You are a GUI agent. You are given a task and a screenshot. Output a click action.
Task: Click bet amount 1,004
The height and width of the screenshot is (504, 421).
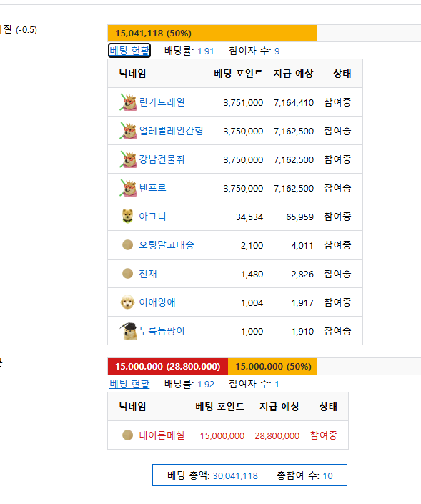(x=252, y=303)
